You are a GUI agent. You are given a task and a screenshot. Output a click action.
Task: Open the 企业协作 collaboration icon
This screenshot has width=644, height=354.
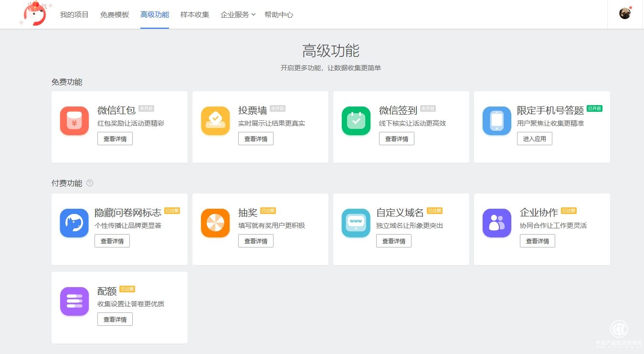(496, 223)
